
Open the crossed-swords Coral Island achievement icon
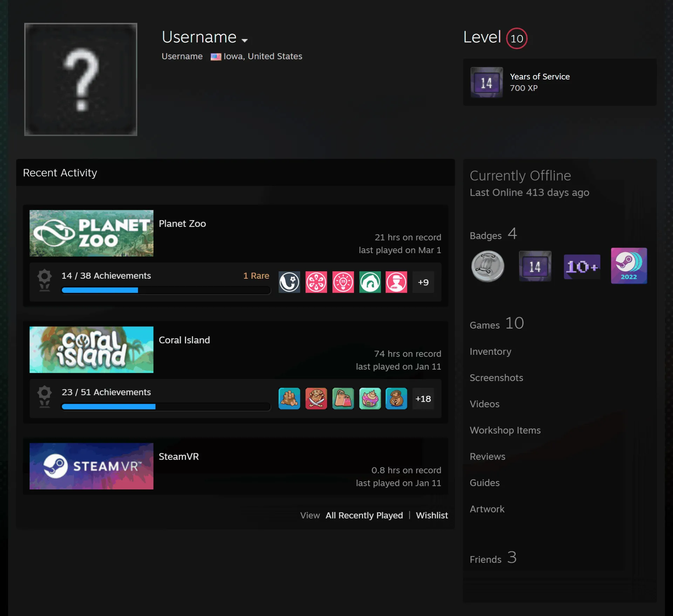pyautogui.click(x=316, y=398)
